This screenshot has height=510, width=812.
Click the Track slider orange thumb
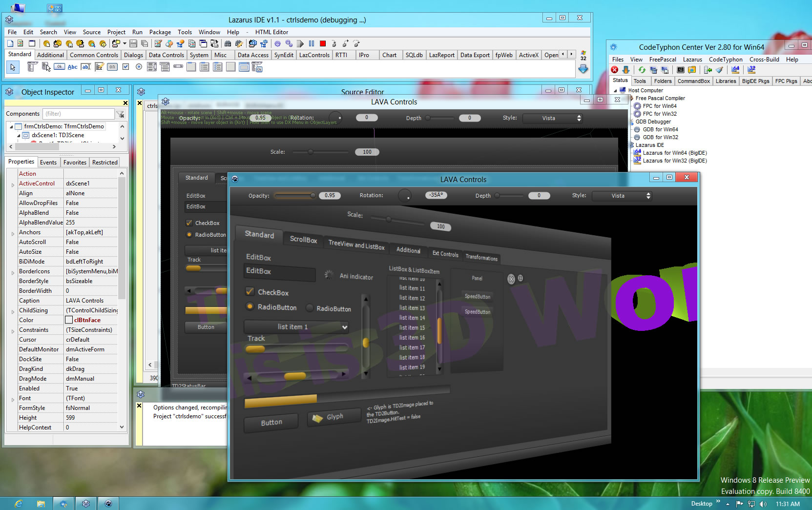point(255,349)
